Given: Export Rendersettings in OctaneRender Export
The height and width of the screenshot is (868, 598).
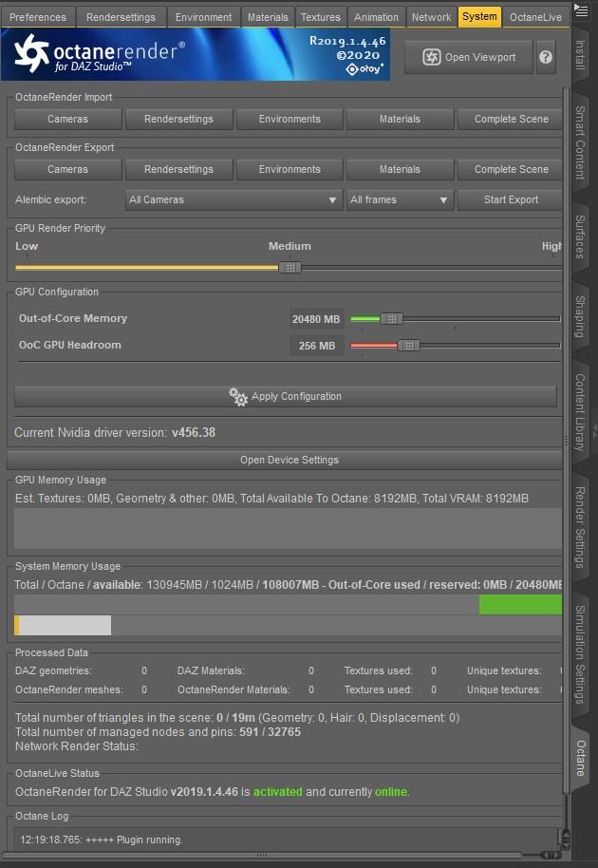Looking at the screenshot, I should click(178, 169).
